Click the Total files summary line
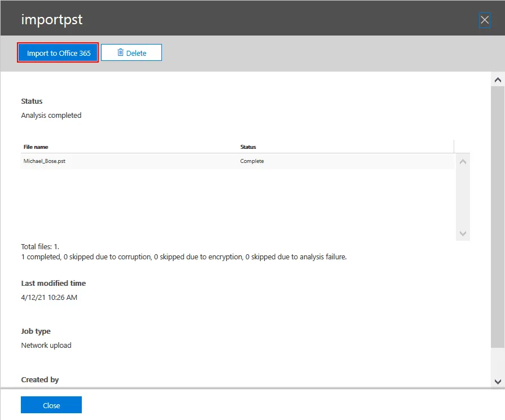This screenshot has height=420, width=505. pos(40,247)
